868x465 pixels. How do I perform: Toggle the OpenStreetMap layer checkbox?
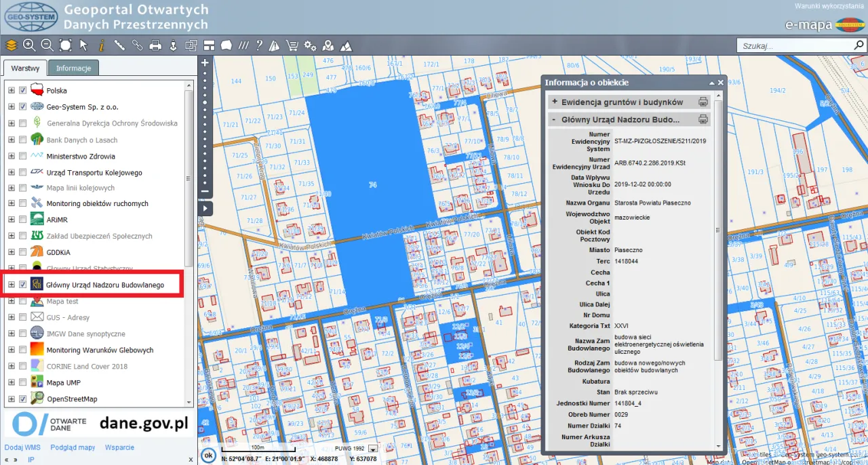click(x=23, y=399)
